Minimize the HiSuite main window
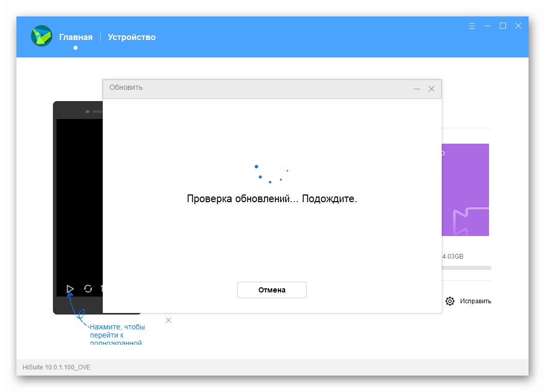545x392 pixels. (x=487, y=26)
